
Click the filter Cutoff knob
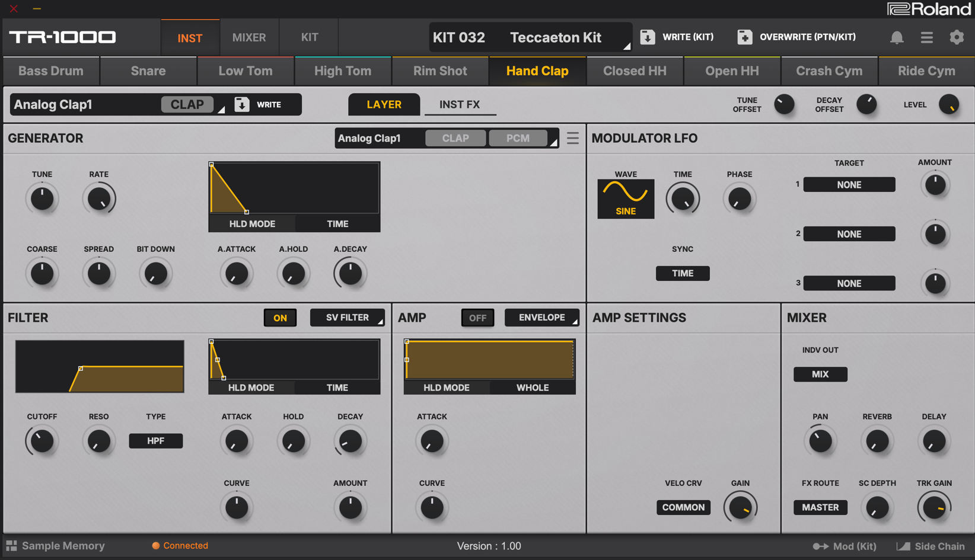42,441
